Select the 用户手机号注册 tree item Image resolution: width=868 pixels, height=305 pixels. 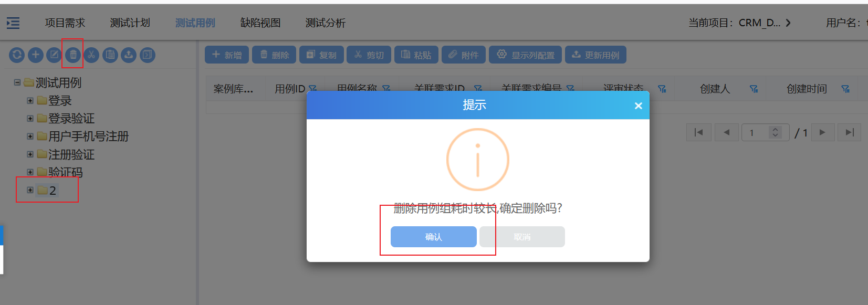pyautogui.click(x=89, y=136)
